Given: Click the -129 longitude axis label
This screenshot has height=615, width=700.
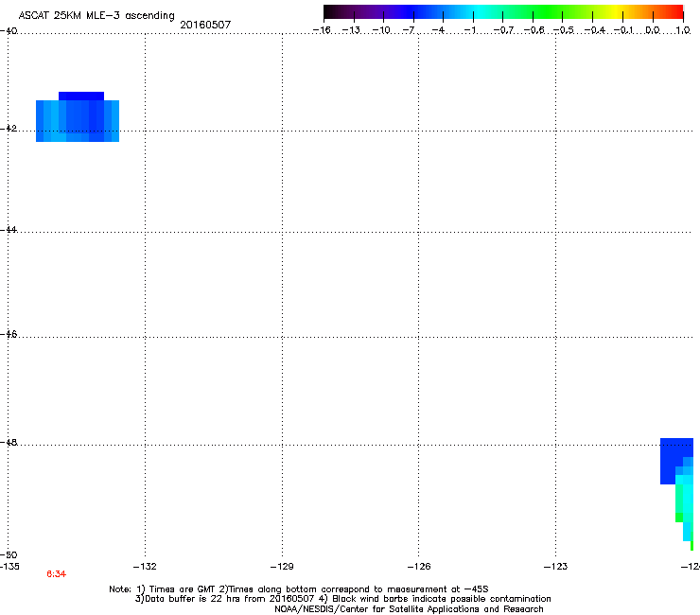Looking at the screenshot, I should click(282, 567).
